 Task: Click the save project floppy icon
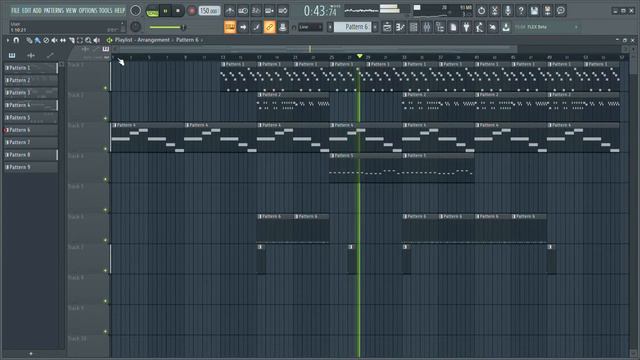(534, 11)
